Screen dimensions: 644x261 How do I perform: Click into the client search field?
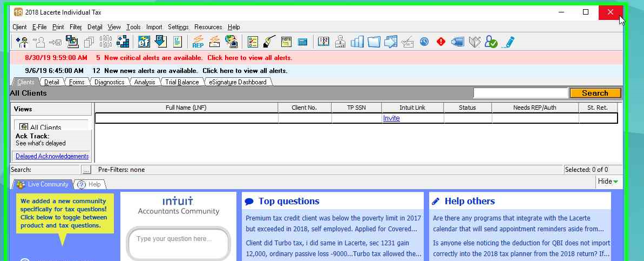click(x=520, y=93)
